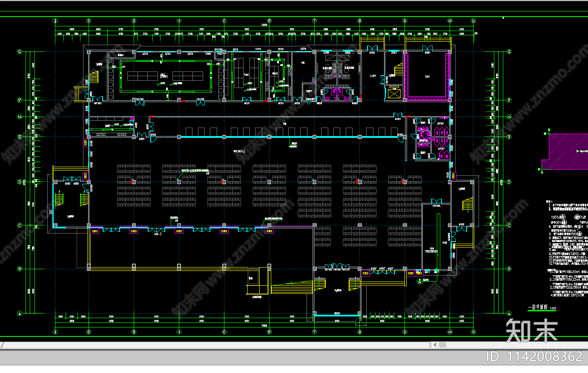Select the drawing title 一层平面图

tap(537, 308)
